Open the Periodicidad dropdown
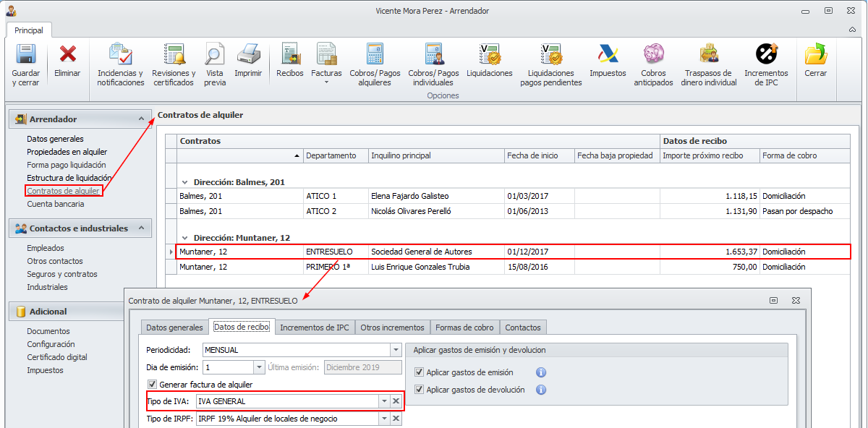868x428 pixels. point(396,350)
